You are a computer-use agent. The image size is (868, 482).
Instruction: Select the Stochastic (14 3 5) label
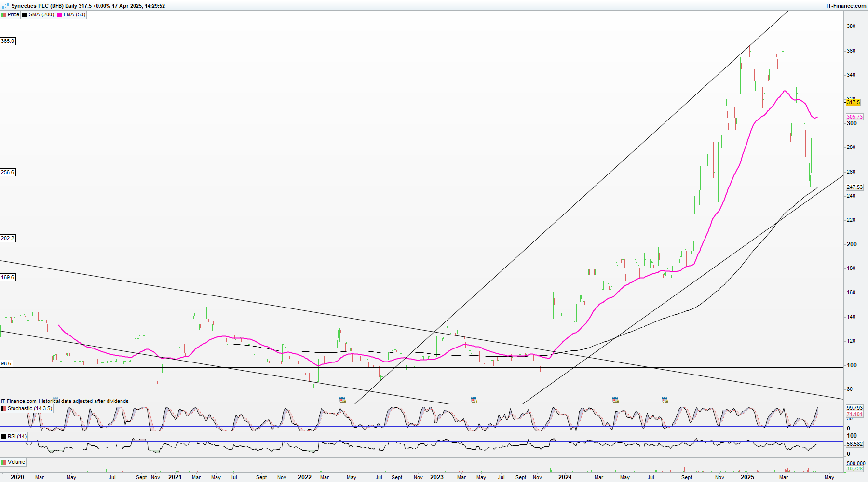[29, 409]
